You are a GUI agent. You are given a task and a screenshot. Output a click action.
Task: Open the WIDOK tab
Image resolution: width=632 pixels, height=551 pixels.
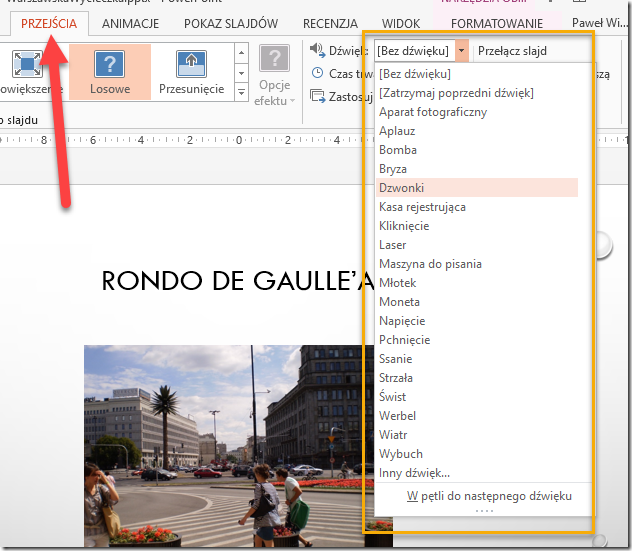click(401, 24)
